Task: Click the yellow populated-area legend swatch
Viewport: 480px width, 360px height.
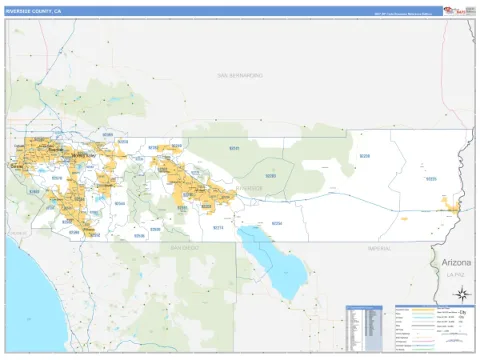Action: (x=423, y=310)
